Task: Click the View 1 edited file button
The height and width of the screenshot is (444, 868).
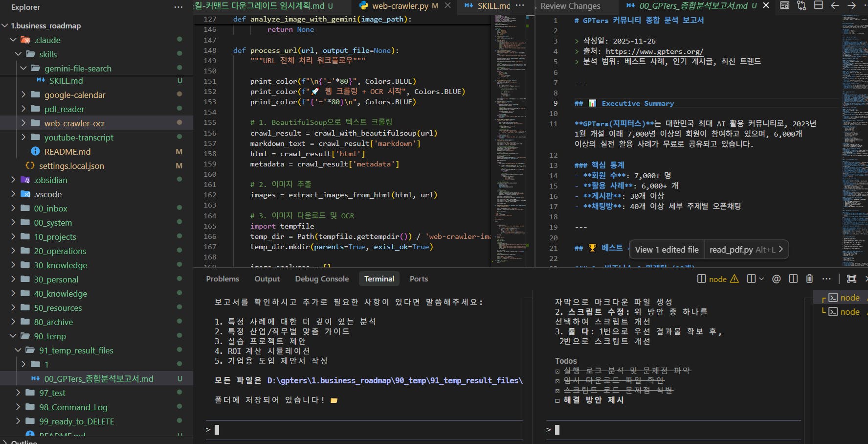Action: (667, 250)
